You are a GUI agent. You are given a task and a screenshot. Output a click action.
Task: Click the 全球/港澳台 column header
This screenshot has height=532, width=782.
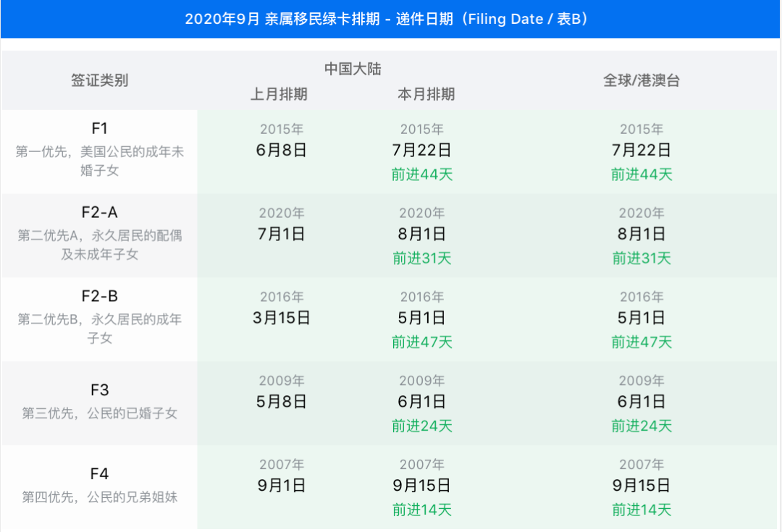pyautogui.click(x=642, y=80)
